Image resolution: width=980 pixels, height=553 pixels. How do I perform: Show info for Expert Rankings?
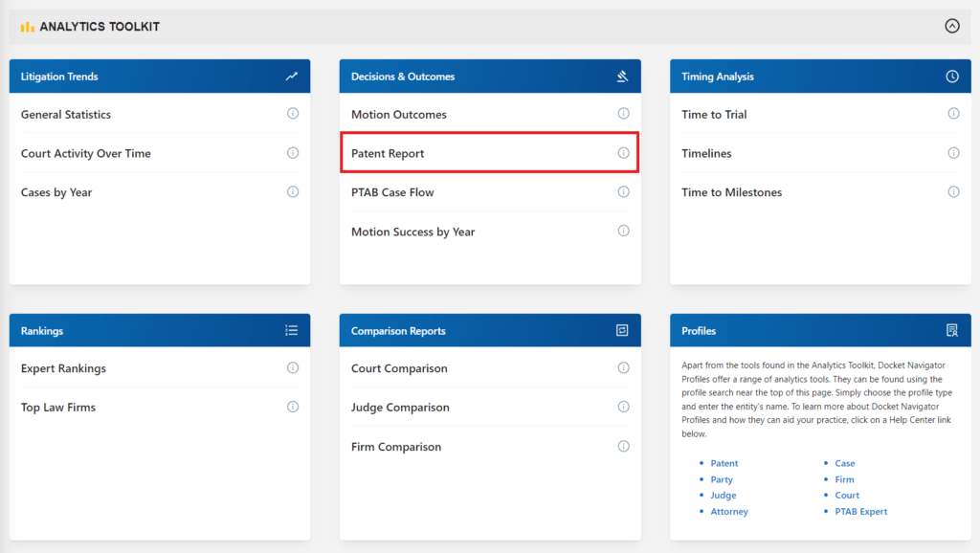pyautogui.click(x=293, y=368)
